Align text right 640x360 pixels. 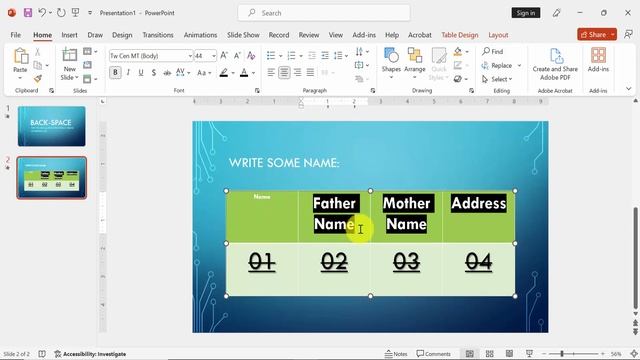pos(298,73)
